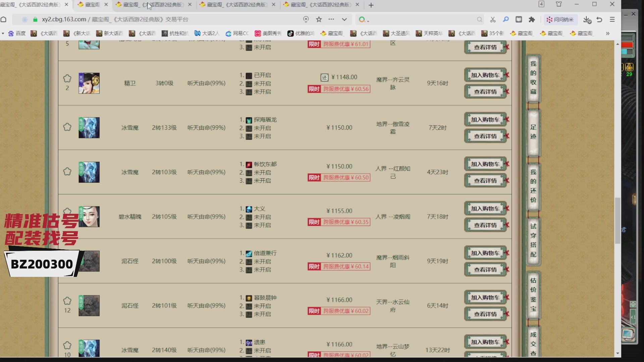Screen dimensions: 644x362
Task: Click the downloads icon in toolbar
Action: click(587, 19)
